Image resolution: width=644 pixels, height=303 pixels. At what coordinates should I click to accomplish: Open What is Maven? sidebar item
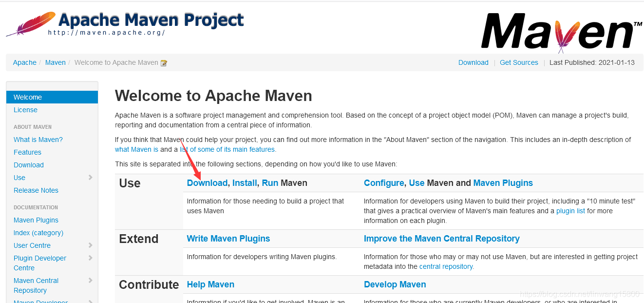(38, 140)
